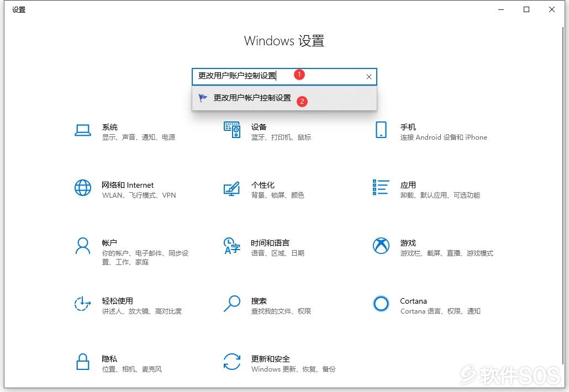The image size is (569, 392).
Task: Open the 网络和 Internet globe icon
Action: (x=83, y=188)
